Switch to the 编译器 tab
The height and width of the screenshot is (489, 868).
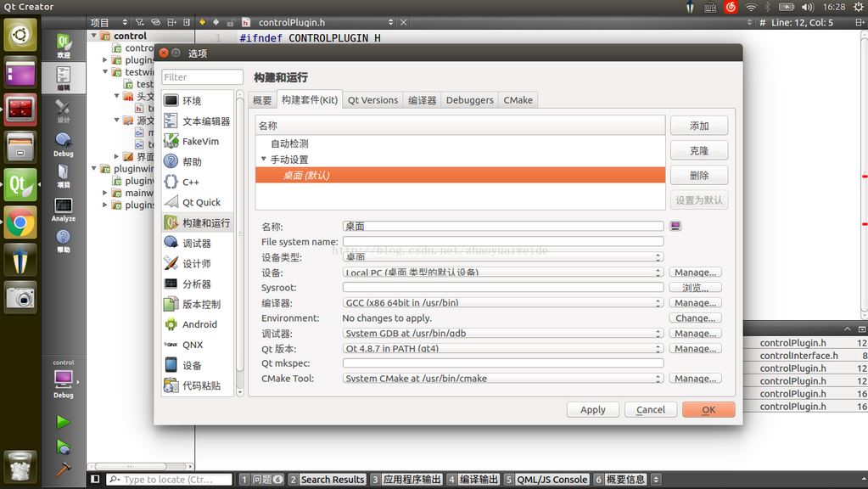coord(422,100)
